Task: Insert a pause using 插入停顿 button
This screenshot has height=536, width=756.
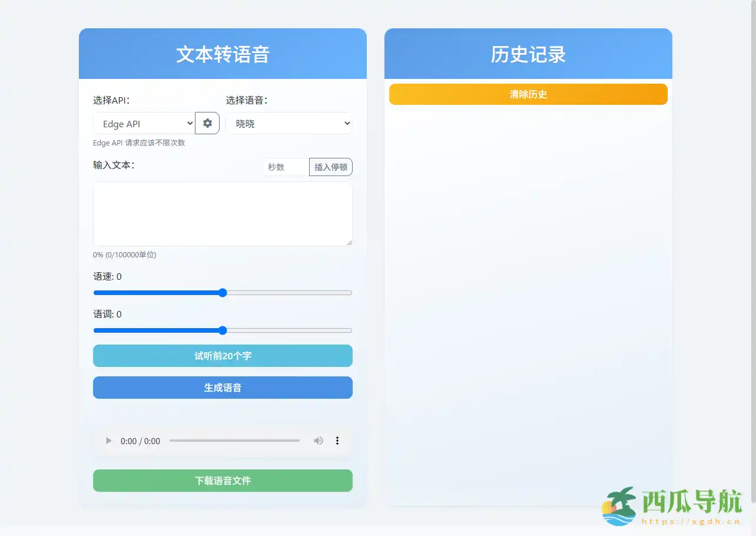Action: (x=330, y=167)
